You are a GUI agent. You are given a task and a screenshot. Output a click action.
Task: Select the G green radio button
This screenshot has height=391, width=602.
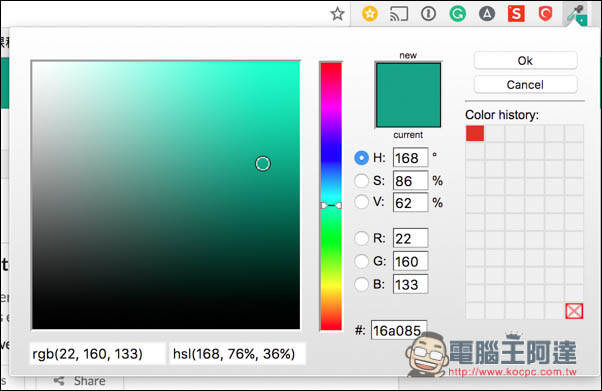[x=361, y=262]
